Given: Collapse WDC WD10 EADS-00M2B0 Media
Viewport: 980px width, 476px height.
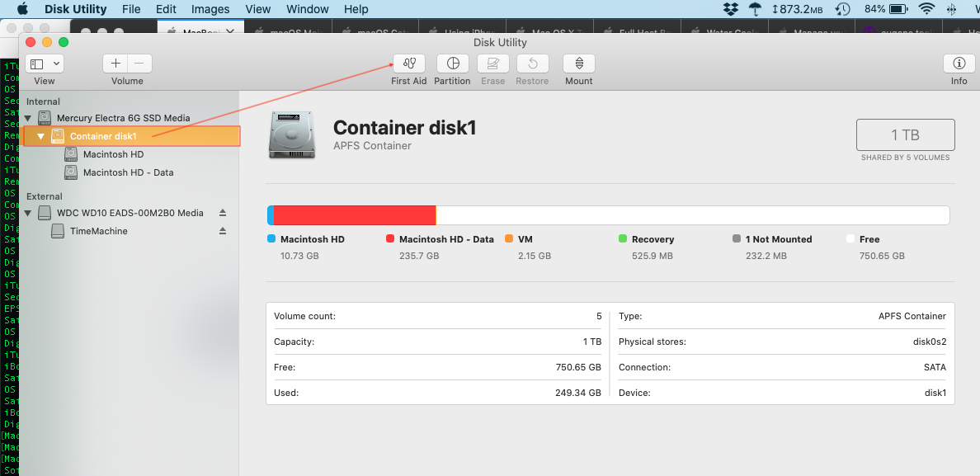Looking at the screenshot, I should 27,213.
